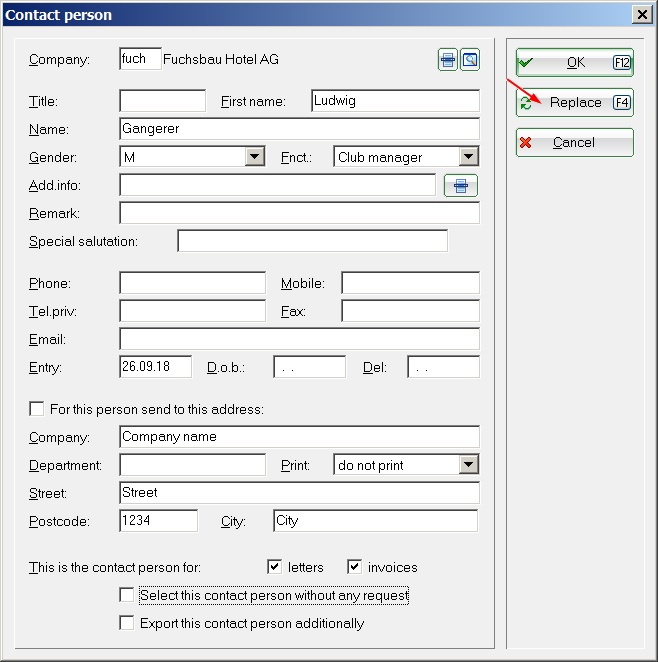658x662 pixels.
Task: Check 'Export this contact person additionally'
Action: tap(127, 623)
